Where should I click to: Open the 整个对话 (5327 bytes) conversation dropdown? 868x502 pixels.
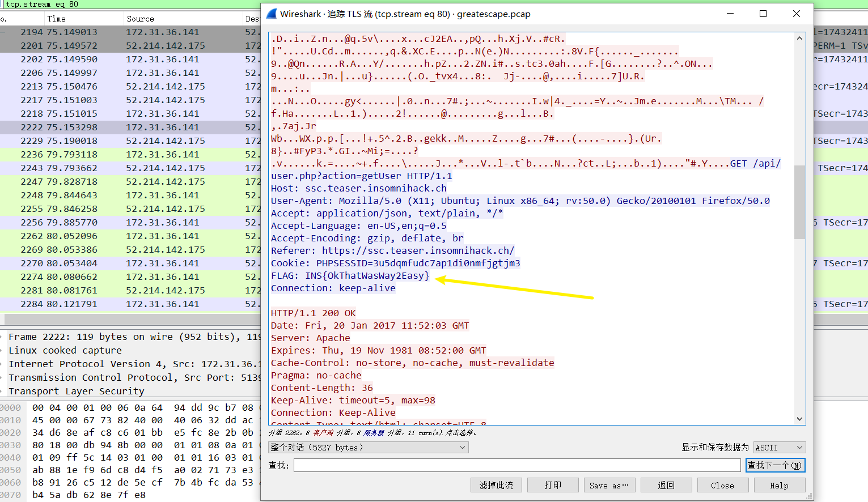(368, 448)
